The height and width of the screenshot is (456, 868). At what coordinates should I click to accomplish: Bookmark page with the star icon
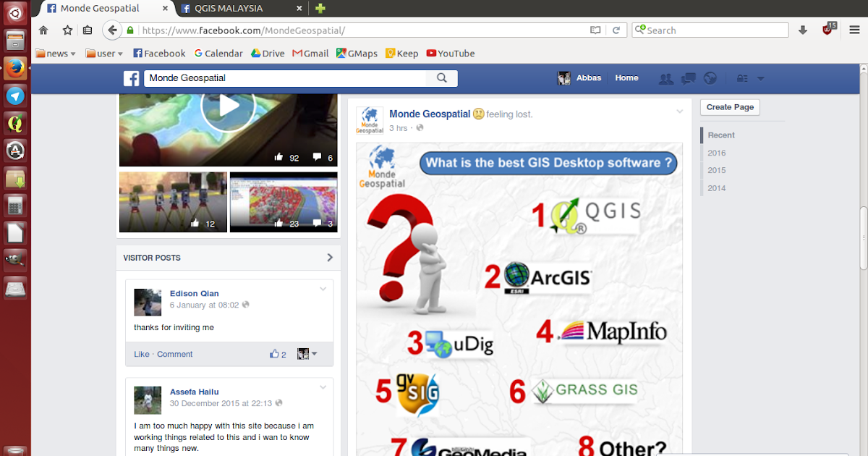(x=67, y=30)
